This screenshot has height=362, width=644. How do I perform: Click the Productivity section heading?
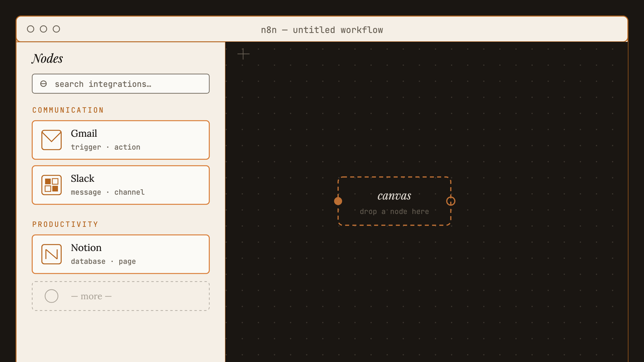coord(65,224)
